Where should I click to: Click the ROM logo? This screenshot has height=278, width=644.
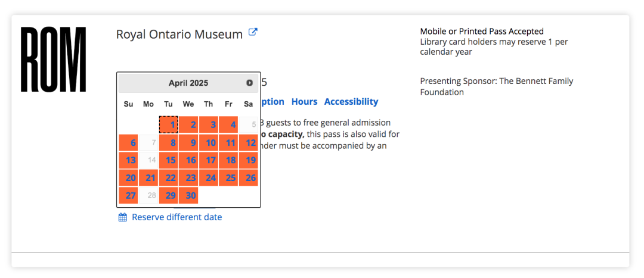coord(54,59)
